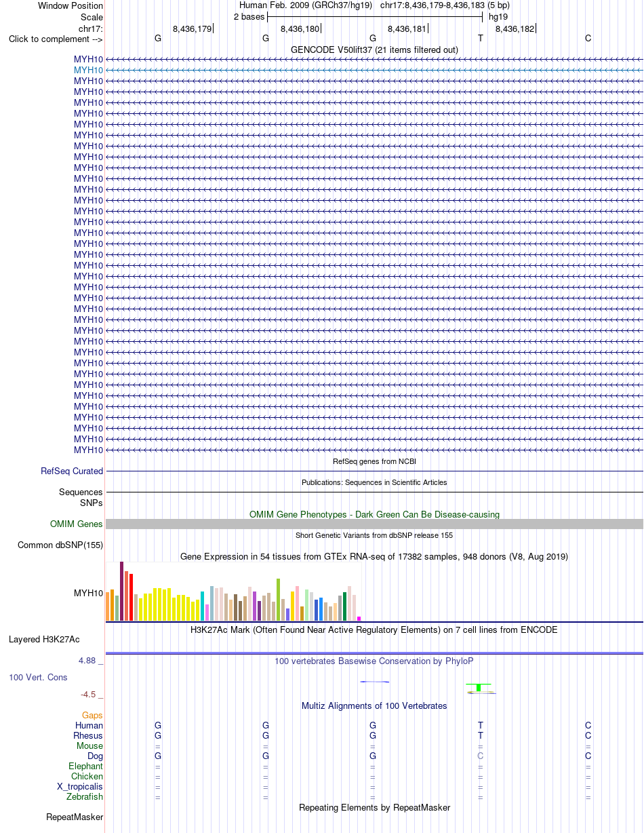Image resolution: width=644 pixels, height=833 pixels.
Task: Select the X_tropicalis alignment row label
Action: (80, 786)
